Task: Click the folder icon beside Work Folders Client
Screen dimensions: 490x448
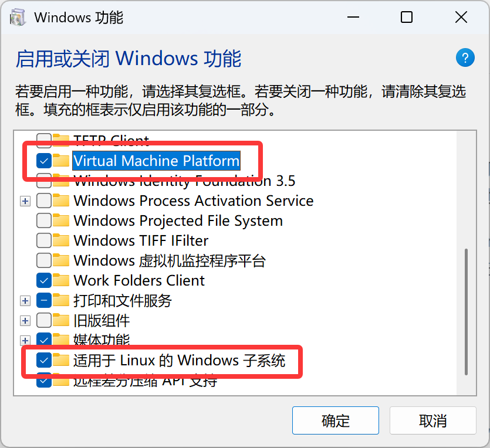Action: pos(60,280)
